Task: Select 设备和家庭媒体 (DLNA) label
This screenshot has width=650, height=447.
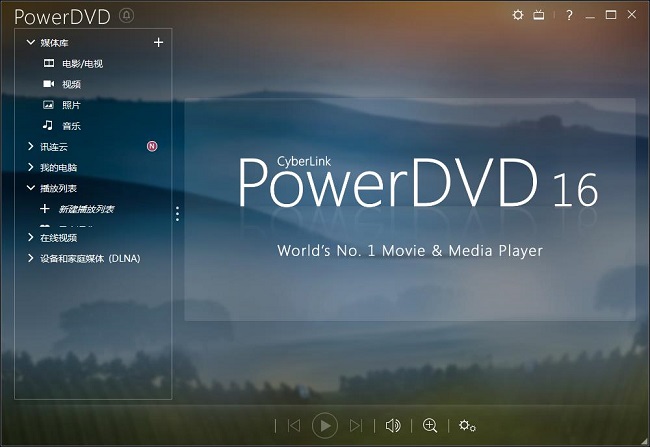Action: tap(90, 258)
